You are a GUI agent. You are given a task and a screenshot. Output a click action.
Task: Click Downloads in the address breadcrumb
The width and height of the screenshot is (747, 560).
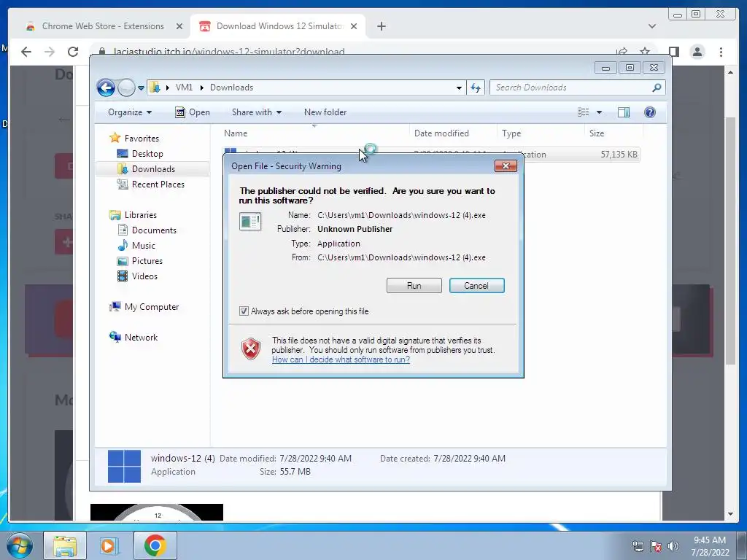tap(231, 87)
